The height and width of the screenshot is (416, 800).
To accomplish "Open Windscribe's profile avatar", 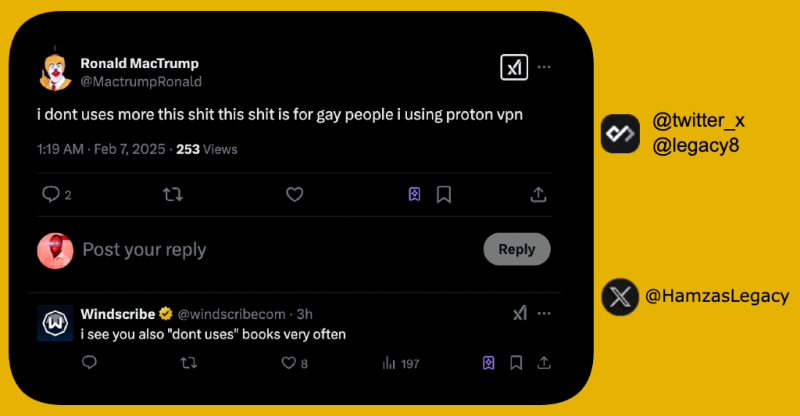I will 55,323.
